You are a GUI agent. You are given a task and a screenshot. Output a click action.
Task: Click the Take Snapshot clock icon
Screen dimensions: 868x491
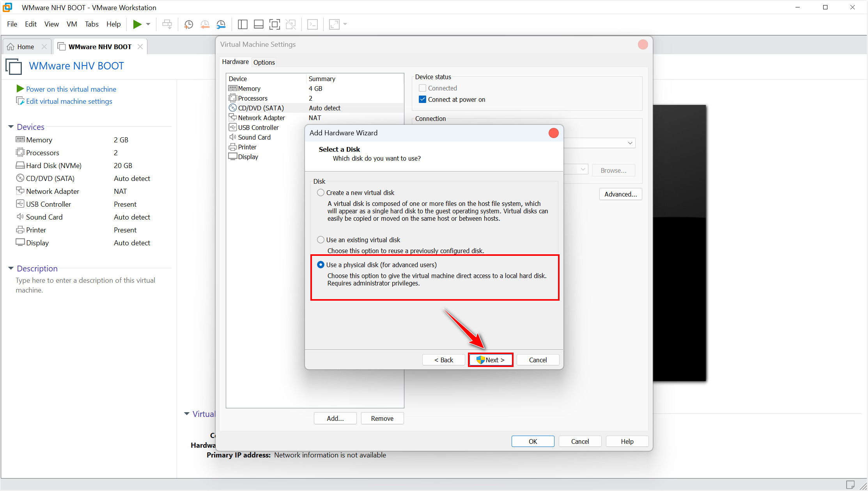189,24
